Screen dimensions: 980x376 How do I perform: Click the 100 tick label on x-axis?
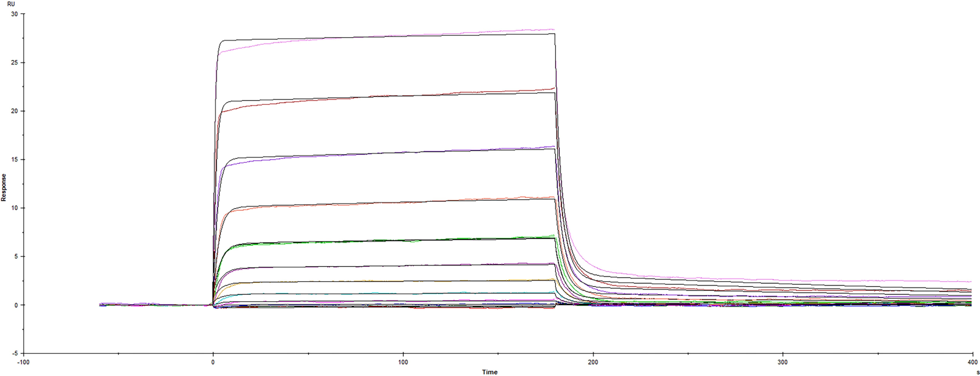(403, 362)
